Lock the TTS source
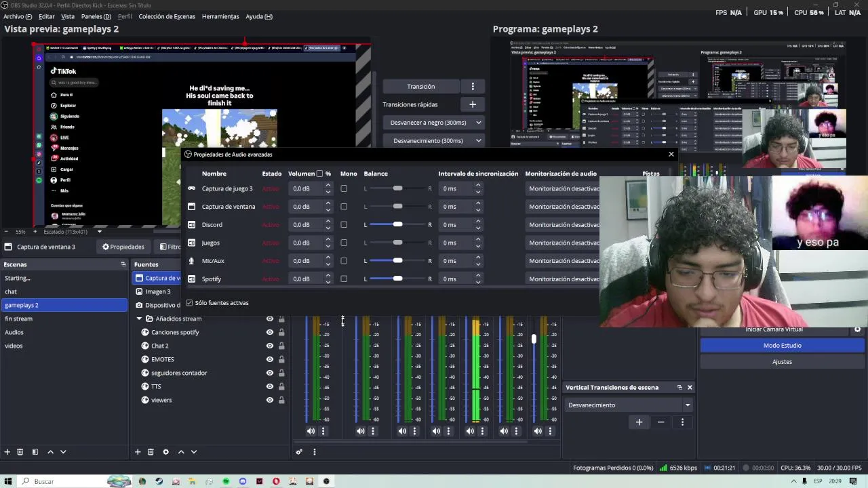Image resolution: width=868 pixels, height=488 pixels. 281,386
